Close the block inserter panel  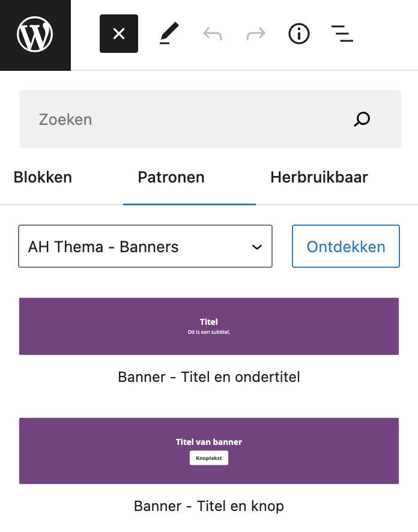pyautogui.click(x=119, y=34)
